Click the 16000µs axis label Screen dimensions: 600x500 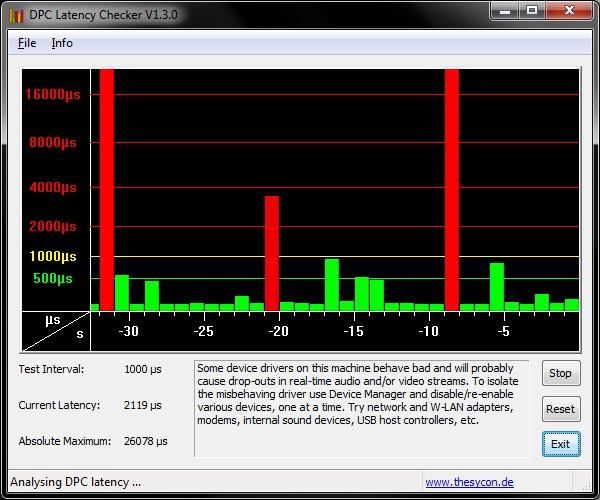[x=53, y=94]
